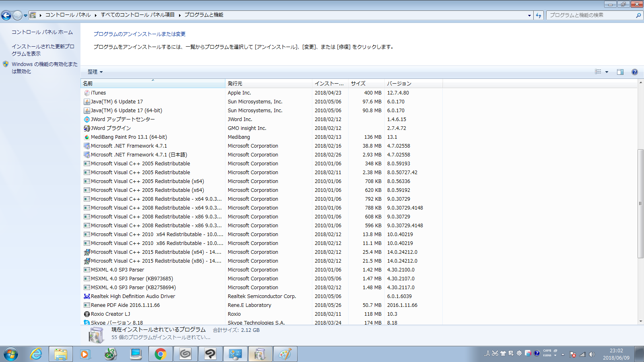Click the back navigation arrow
Image resolution: width=644 pixels, height=362 pixels.
[6, 15]
